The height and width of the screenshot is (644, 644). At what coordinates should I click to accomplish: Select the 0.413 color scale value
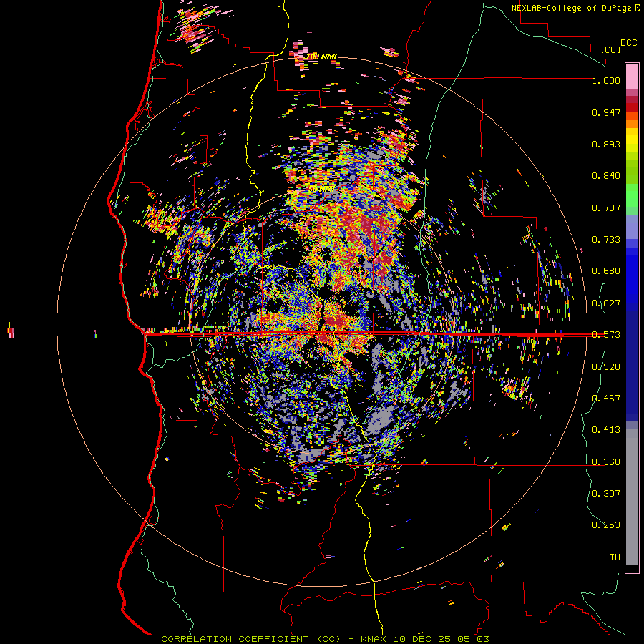click(606, 430)
